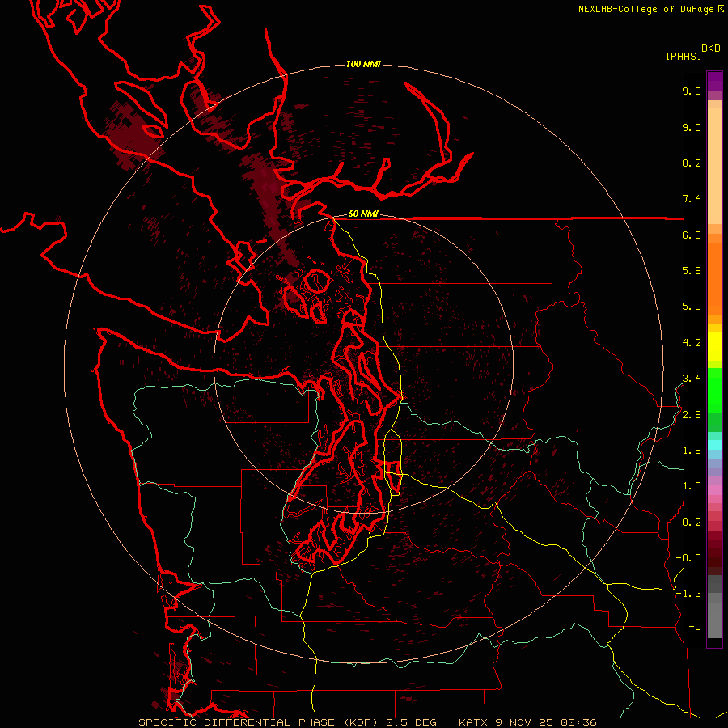Click the 9.8 scale value

tap(692, 91)
